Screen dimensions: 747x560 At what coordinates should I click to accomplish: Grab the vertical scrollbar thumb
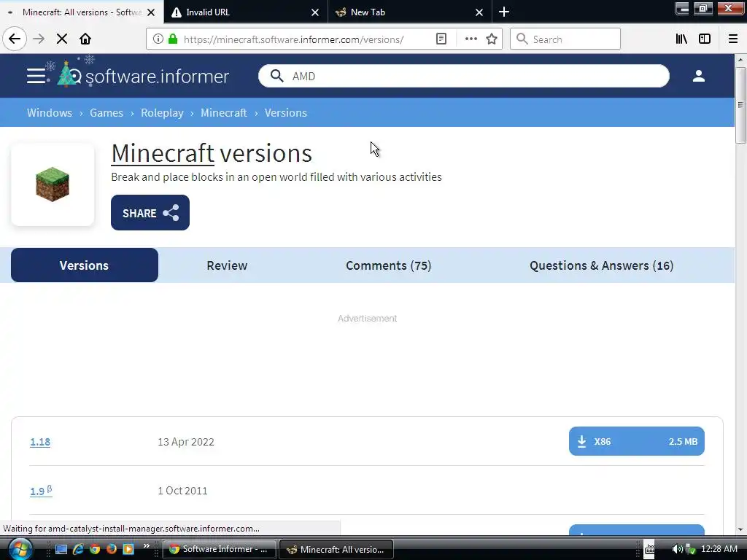tap(740, 105)
